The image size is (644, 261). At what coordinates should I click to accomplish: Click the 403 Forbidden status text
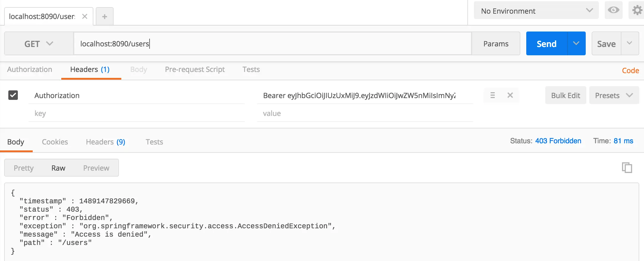pos(558,141)
